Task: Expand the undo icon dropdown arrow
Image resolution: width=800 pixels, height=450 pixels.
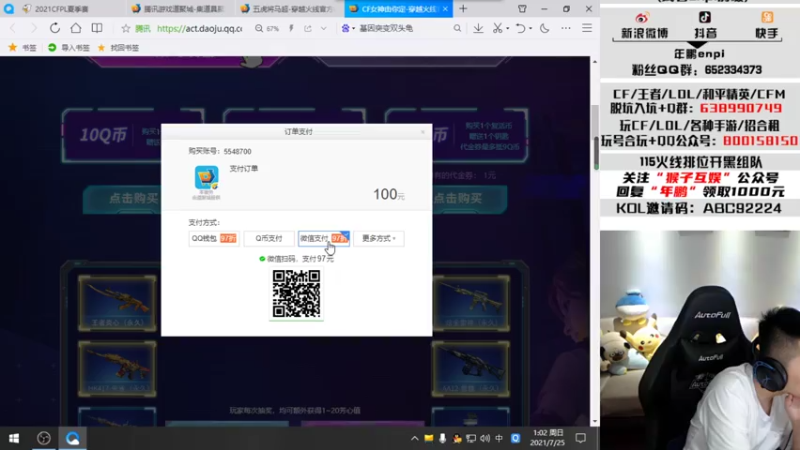Action: (530, 29)
